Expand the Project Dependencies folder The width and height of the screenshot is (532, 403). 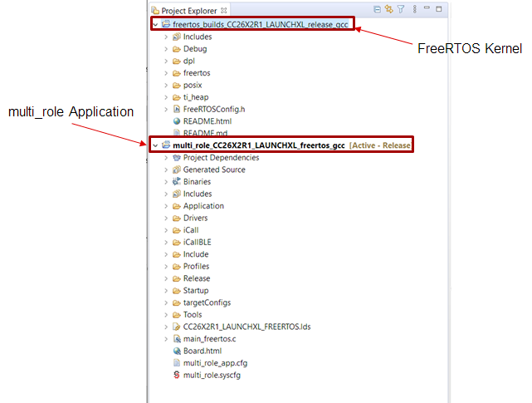pyautogui.click(x=167, y=158)
